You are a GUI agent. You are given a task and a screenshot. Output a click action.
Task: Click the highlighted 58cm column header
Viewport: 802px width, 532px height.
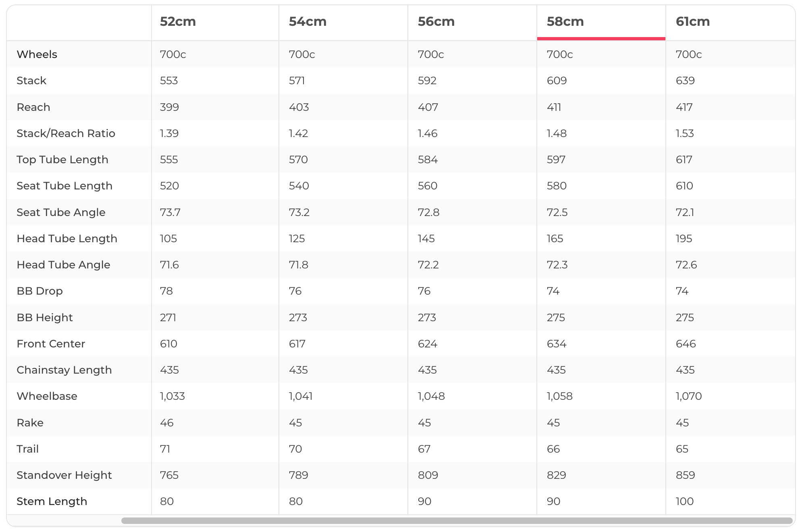(565, 22)
